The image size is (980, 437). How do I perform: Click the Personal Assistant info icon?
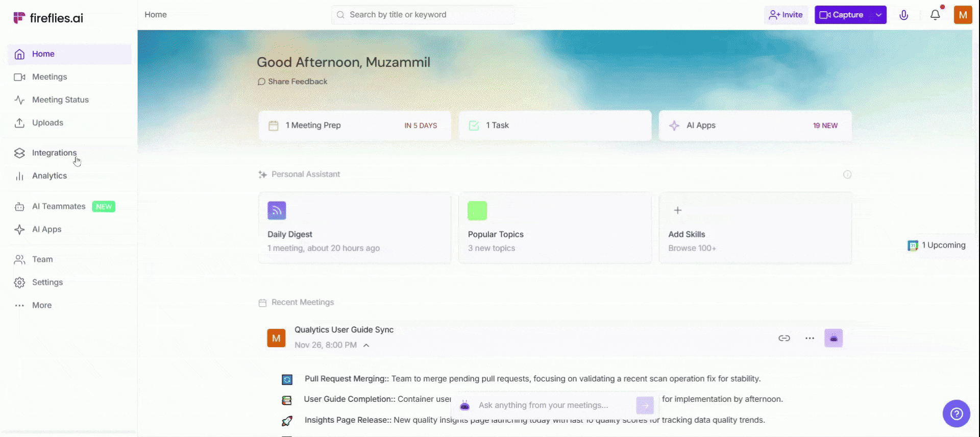coord(847,175)
